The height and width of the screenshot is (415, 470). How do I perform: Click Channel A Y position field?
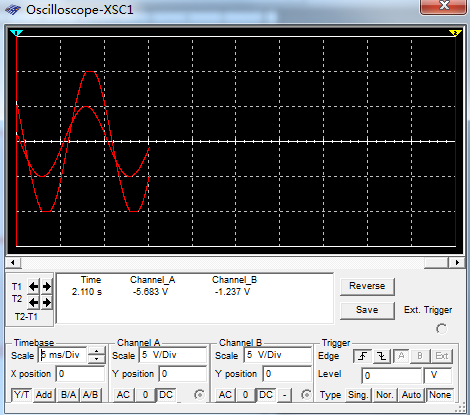(x=183, y=374)
